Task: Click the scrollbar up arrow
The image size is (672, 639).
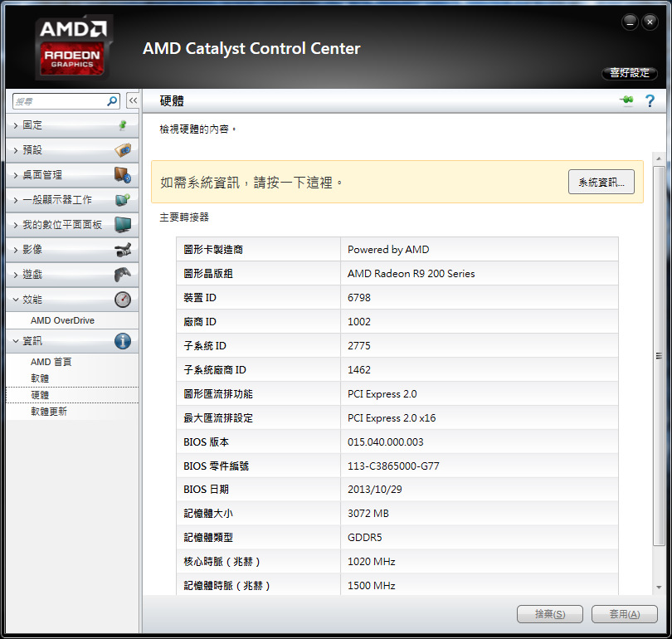Action: pyautogui.click(x=659, y=159)
